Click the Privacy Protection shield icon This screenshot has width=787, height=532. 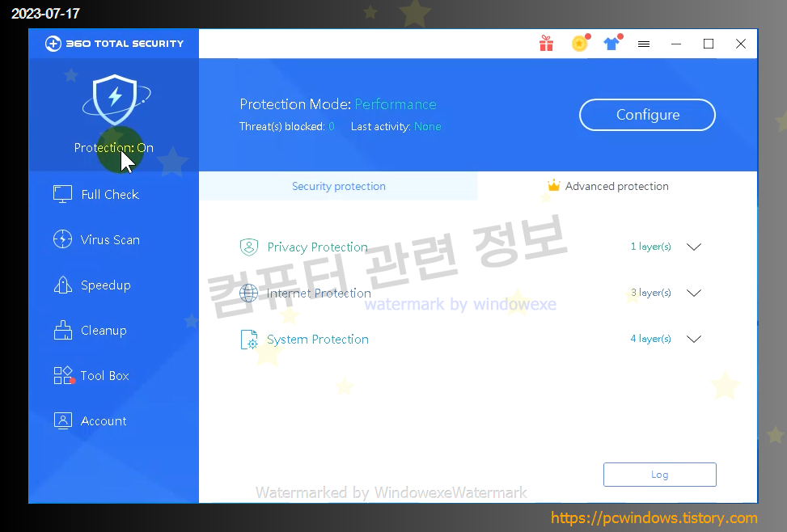(249, 247)
